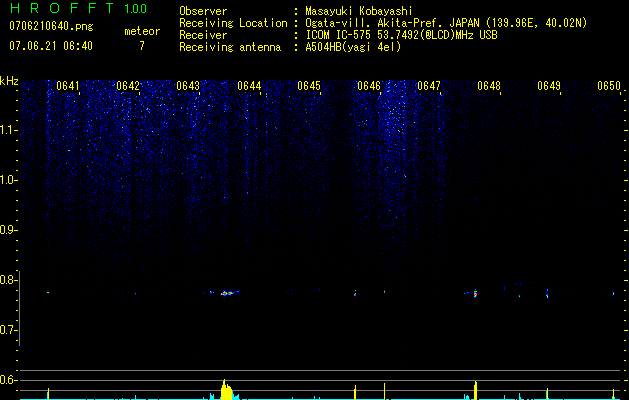Click the strong meteor echo near 0648

[475, 294]
